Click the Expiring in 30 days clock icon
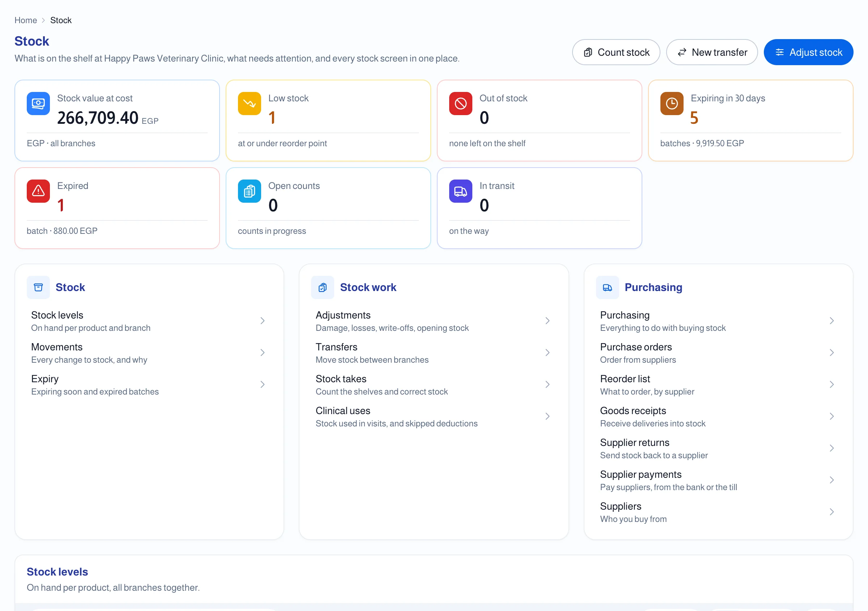This screenshot has width=868, height=611. coord(671,103)
